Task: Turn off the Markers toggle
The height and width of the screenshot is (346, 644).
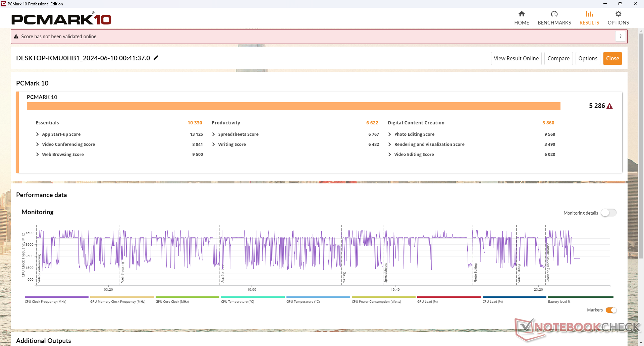Action: point(611,310)
